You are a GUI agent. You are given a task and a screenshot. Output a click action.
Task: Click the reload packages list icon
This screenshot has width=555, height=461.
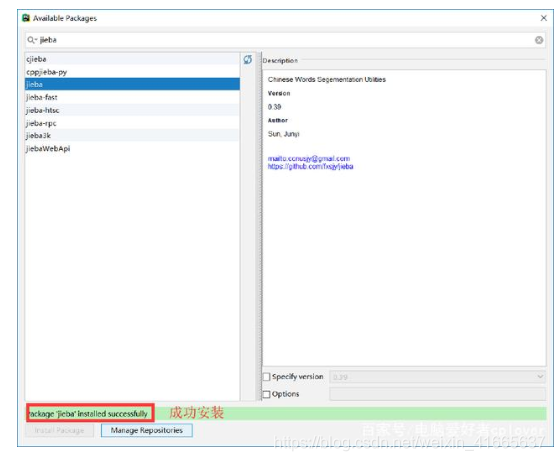coord(248,59)
